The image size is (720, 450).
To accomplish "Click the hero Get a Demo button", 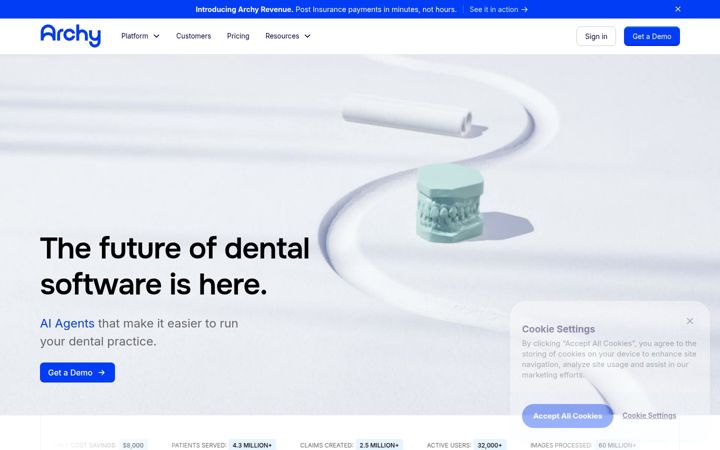I will pyautogui.click(x=77, y=372).
